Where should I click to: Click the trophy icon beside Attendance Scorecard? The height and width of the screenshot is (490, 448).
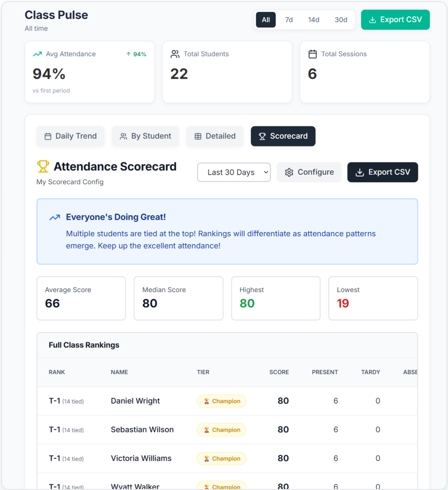pos(42,166)
